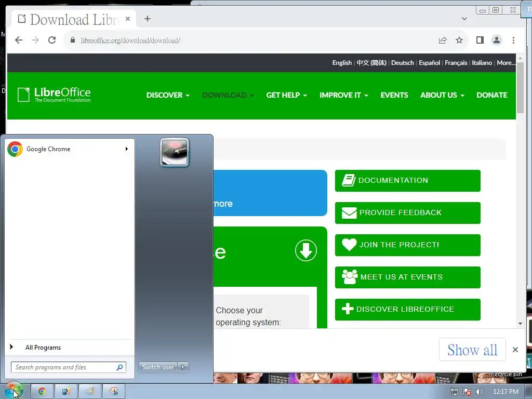Open the Chrome profile avatar
Screen dimensions: 532x399
(x=496, y=40)
